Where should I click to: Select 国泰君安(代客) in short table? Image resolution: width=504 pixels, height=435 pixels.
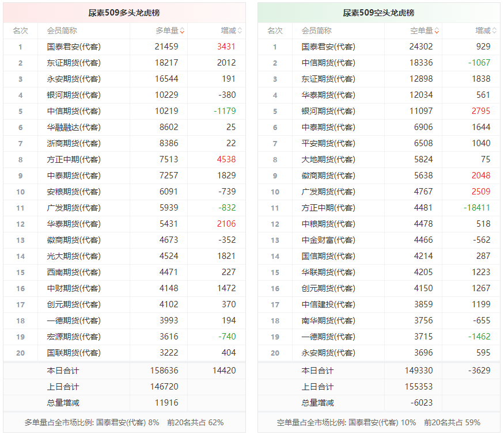[x=328, y=47]
